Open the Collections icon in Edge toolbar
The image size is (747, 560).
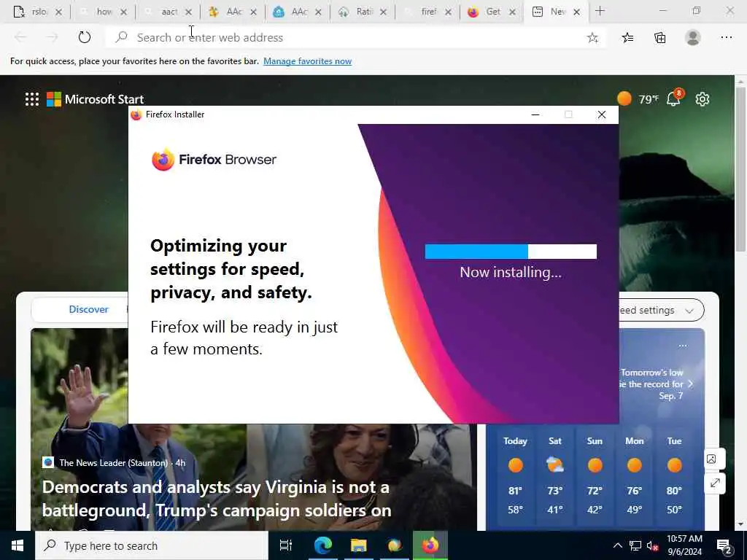click(x=659, y=38)
